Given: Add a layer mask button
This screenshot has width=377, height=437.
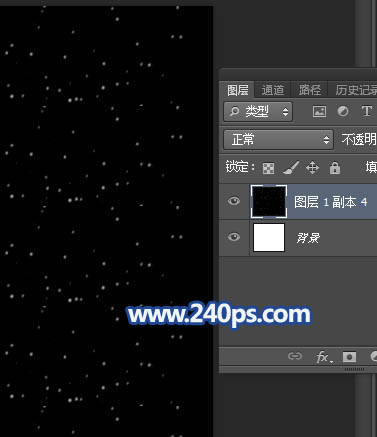Looking at the screenshot, I should click(349, 357).
